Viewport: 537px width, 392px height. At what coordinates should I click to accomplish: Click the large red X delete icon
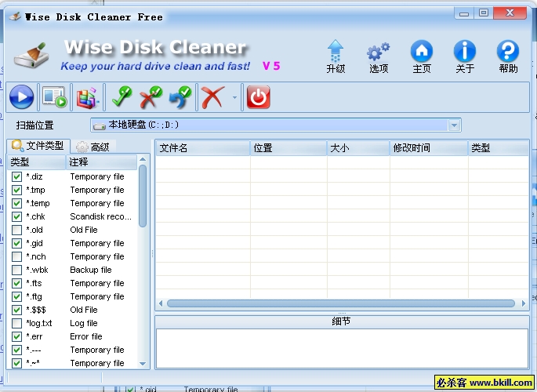212,97
